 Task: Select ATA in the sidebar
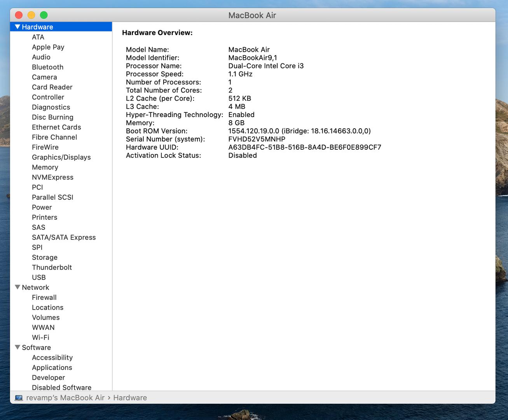(38, 37)
